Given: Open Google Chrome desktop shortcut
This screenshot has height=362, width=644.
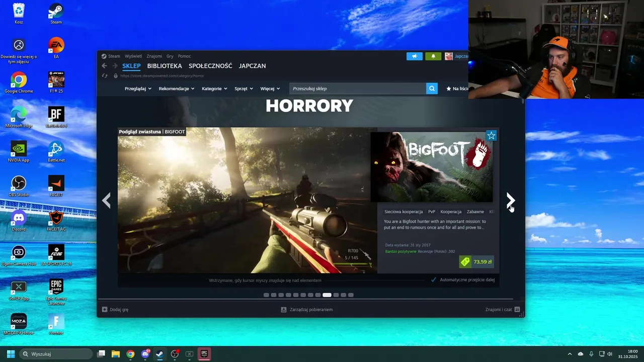Looking at the screenshot, I should tap(19, 82).
